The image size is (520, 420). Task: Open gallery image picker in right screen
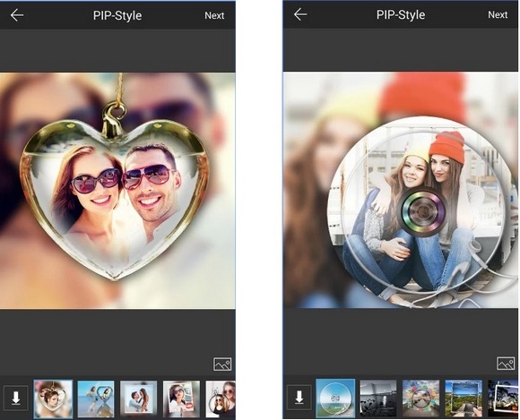(506, 364)
